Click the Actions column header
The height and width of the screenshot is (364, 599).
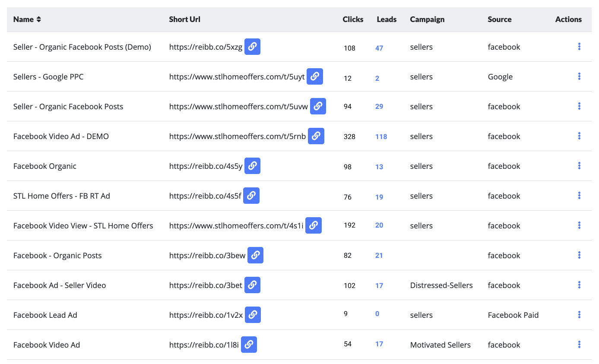tap(568, 19)
